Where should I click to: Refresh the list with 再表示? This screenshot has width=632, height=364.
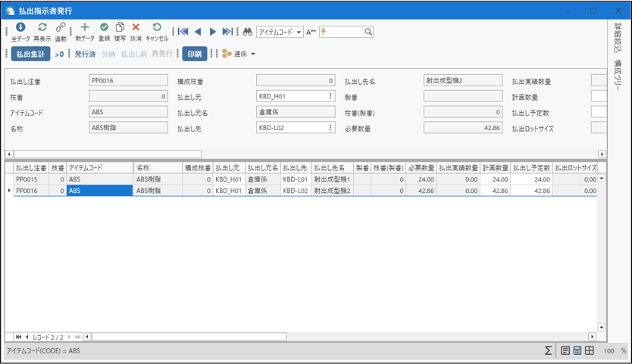tap(42, 28)
